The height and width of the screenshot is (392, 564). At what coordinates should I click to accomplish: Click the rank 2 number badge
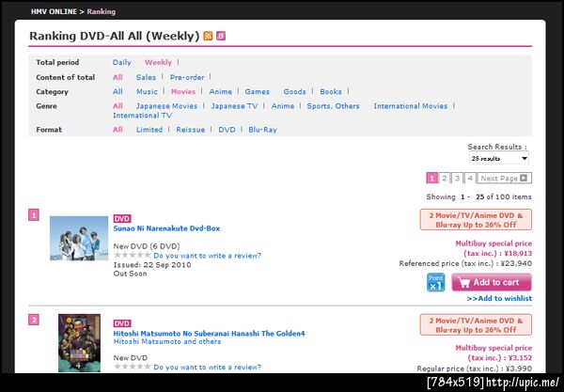34,320
